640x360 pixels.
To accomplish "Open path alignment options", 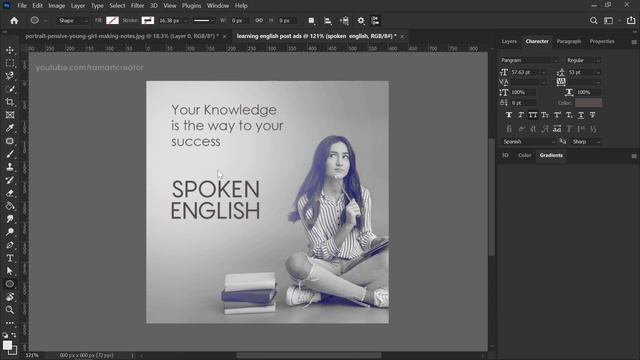I will pos(327,20).
